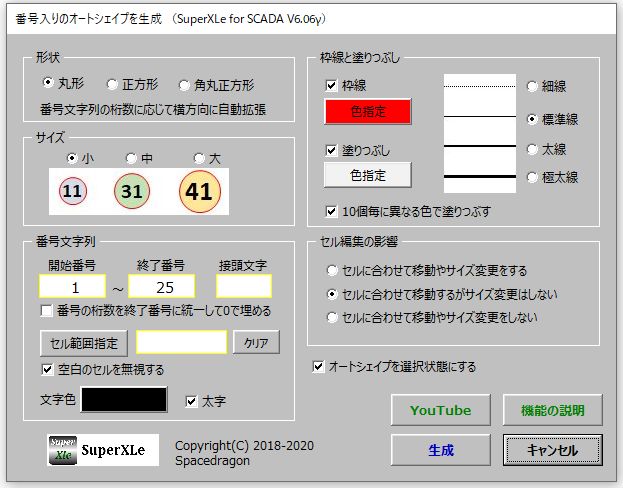Viewport: 623px width, 488px height.
Task: Open the black 文字色 color swatch
Action: click(x=124, y=399)
